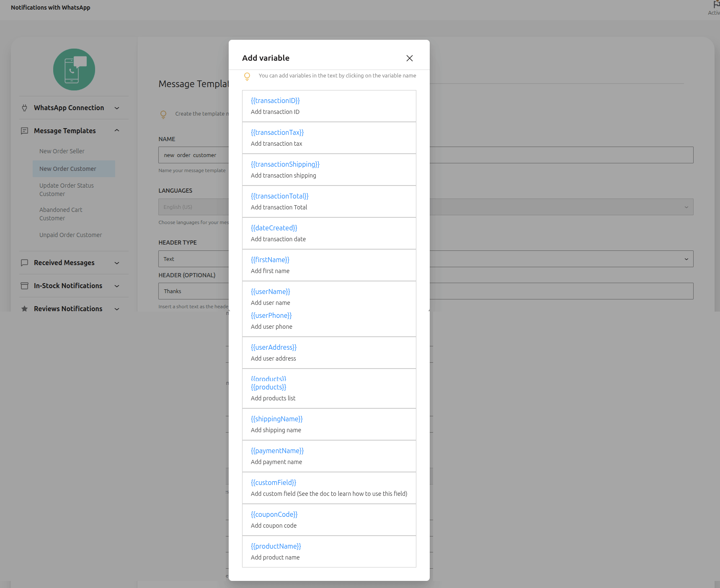Expand the WhatsApp Connection section
720x588 pixels.
pyautogui.click(x=117, y=108)
